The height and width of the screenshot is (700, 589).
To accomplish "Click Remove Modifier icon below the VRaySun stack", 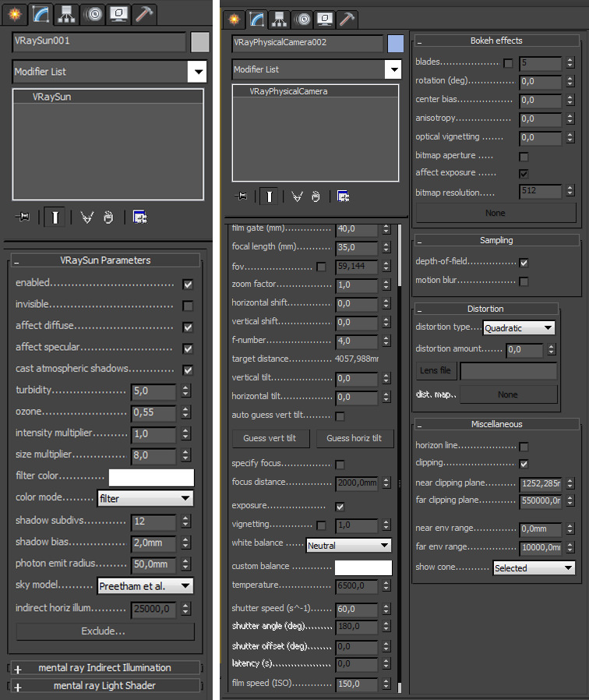I will (108, 217).
